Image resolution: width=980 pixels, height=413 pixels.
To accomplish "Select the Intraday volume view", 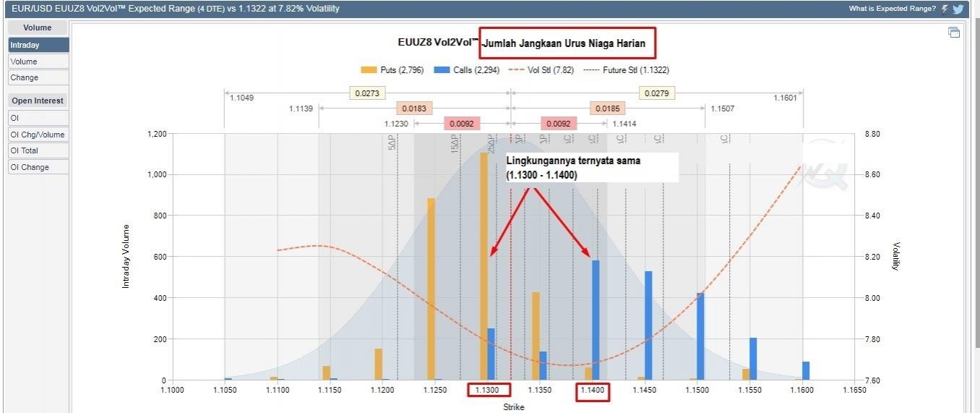I will coord(38,45).
